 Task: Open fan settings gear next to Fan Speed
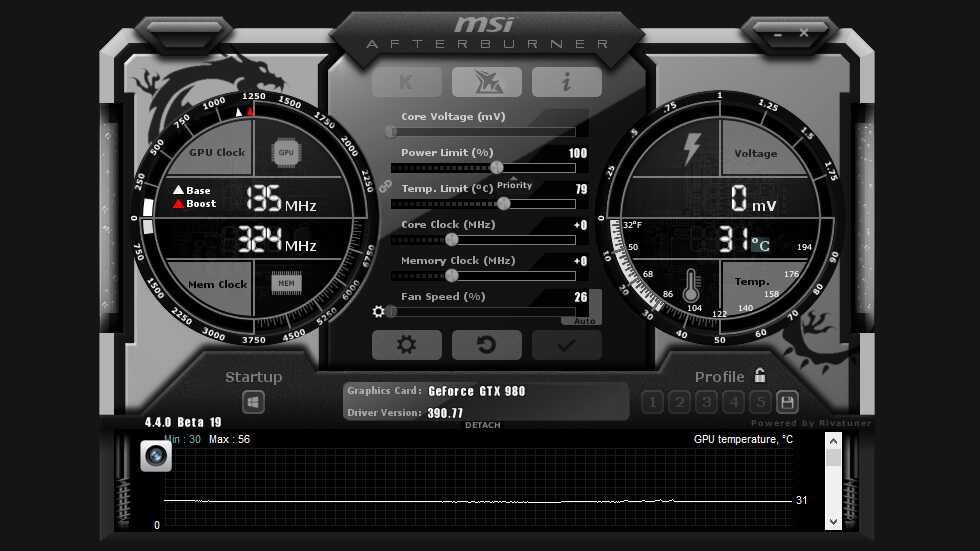coord(378,312)
